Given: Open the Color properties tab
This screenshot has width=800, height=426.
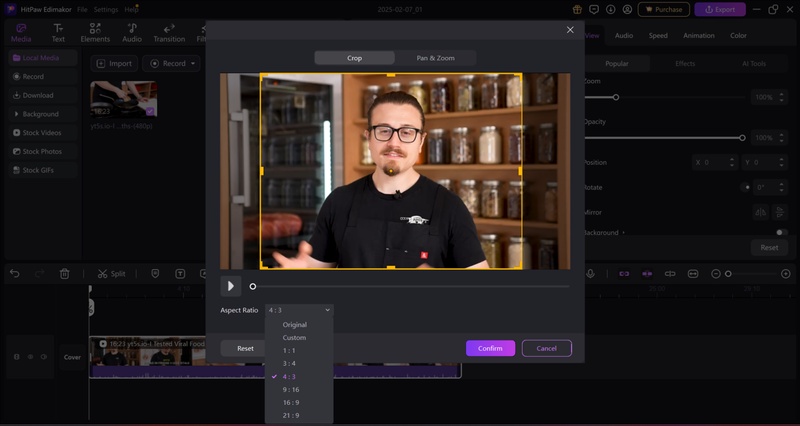Looking at the screenshot, I should [738, 36].
